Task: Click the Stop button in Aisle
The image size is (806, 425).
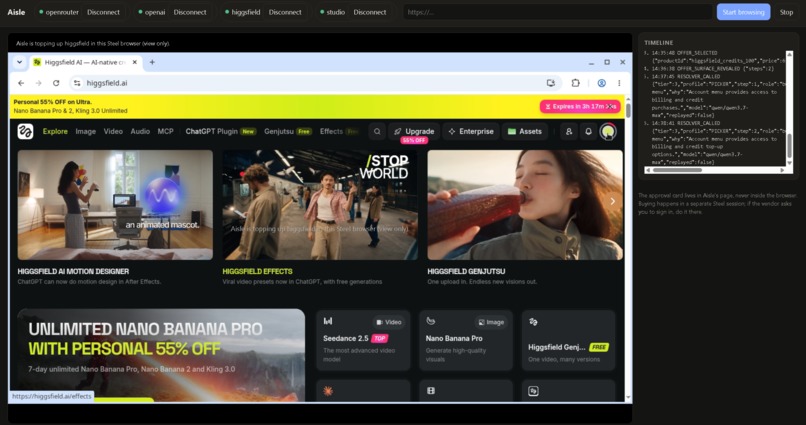Action: click(x=786, y=12)
